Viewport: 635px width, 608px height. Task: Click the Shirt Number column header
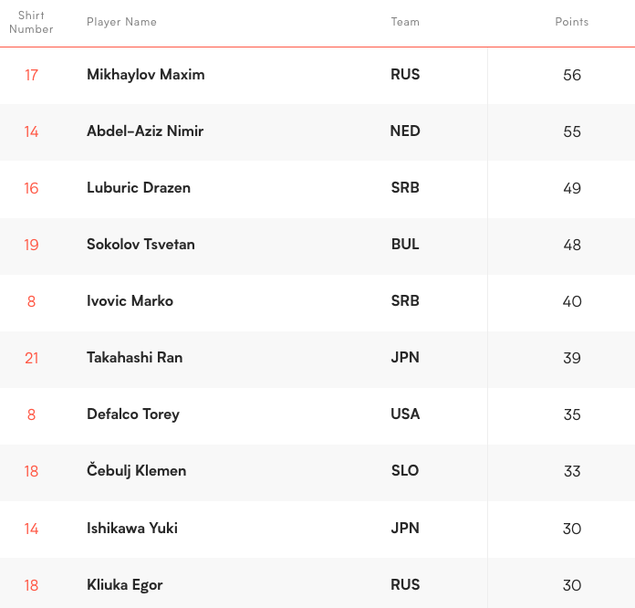(31, 22)
